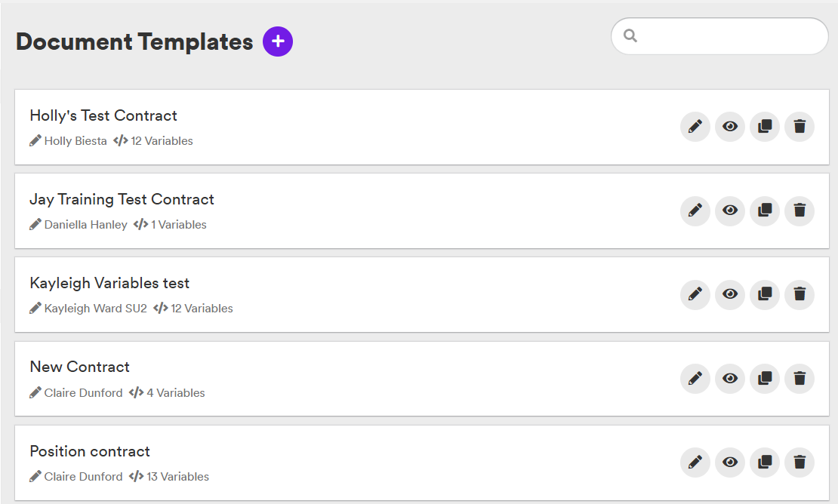
Task: Edit the Kayleigh Variables test template
Action: (695, 294)
